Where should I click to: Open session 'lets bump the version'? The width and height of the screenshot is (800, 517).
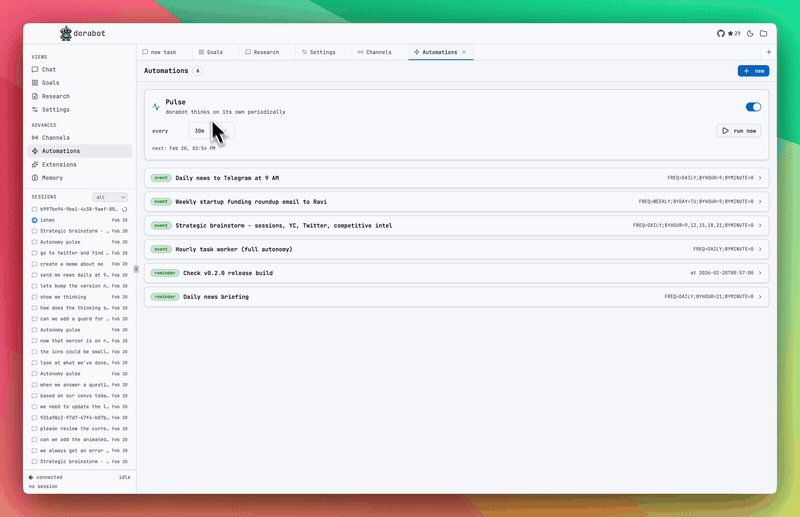(x=80, y=286)
